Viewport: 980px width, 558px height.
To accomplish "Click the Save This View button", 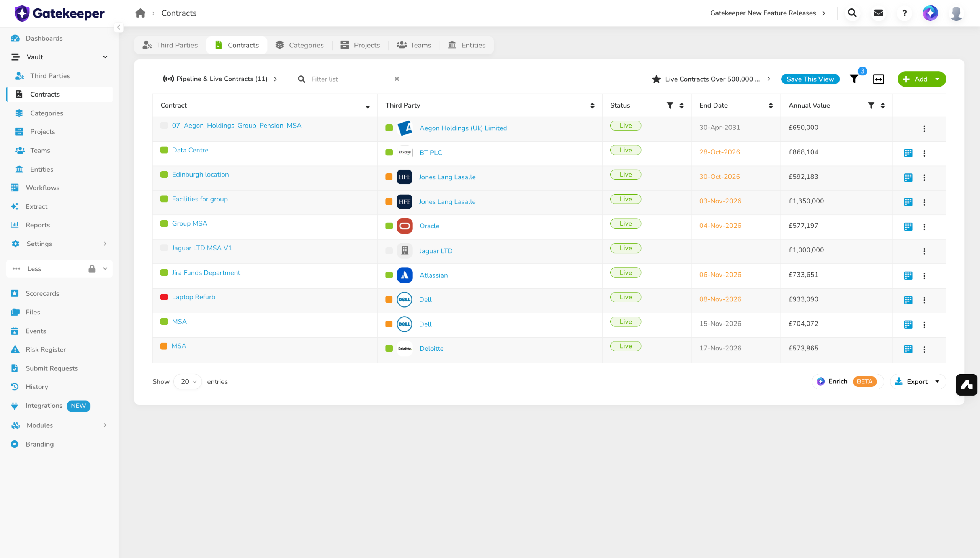I will pyautogui.click(x=810, y=79).
